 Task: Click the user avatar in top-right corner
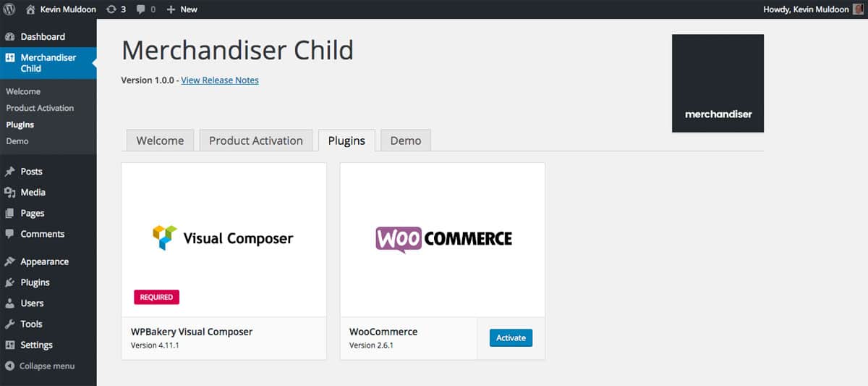tap(859, 9)
